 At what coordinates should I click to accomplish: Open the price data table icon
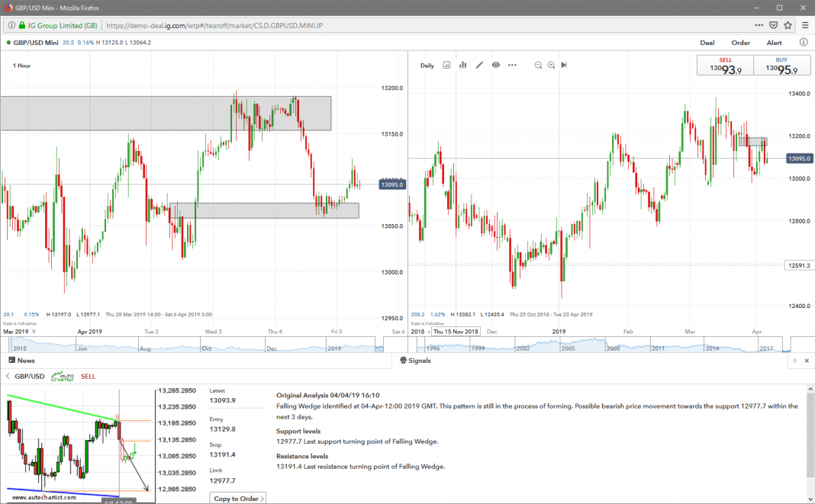pos(446,66)
